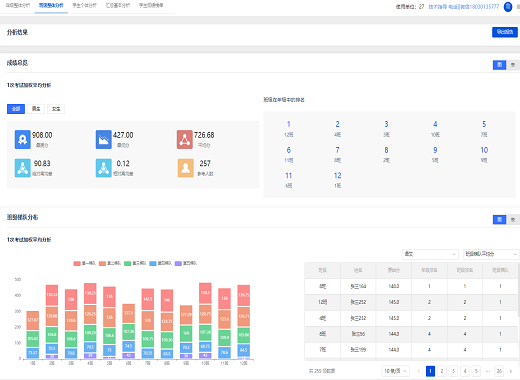This screenshot has height=380, width=520.
Task: Switch class tier distribution section to table view
Action: pos(513,219)
